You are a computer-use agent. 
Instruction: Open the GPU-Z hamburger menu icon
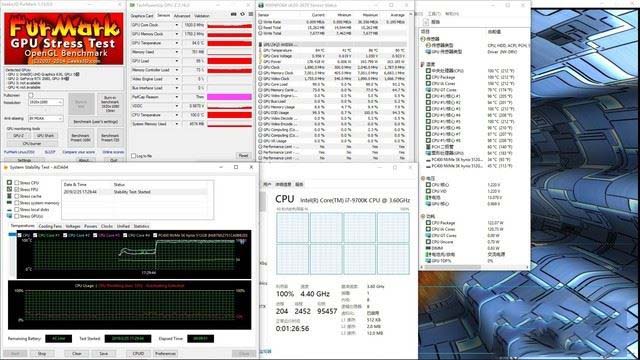click(x=251, y=14)
